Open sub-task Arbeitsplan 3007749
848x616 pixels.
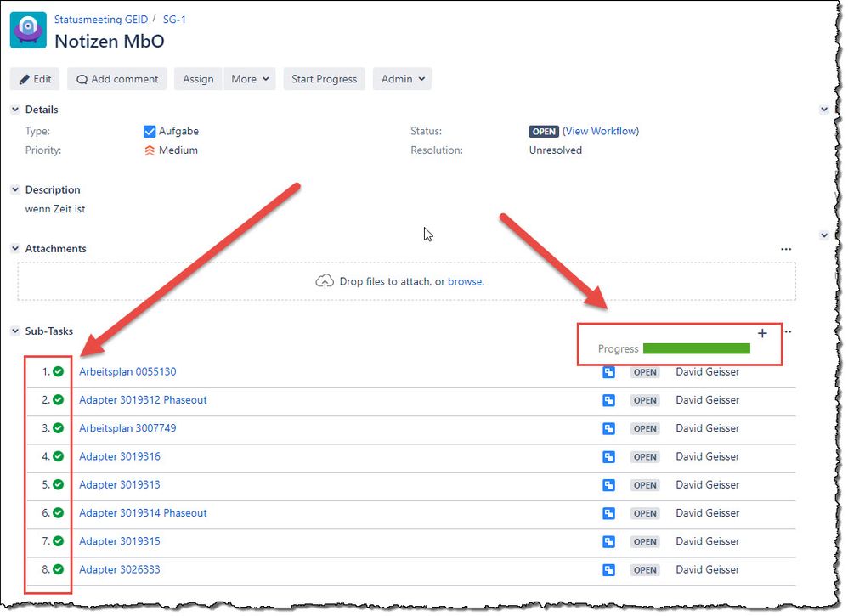click(x=127, y=427)
